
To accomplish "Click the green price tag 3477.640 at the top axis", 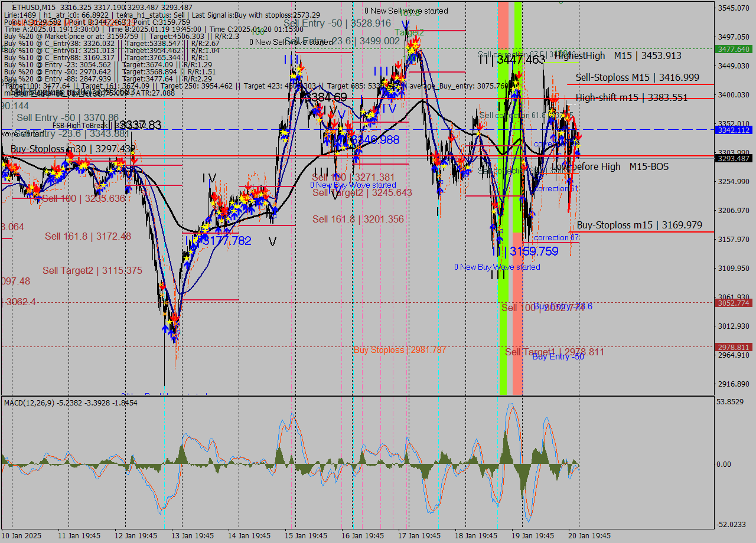I will coord(735,50).
